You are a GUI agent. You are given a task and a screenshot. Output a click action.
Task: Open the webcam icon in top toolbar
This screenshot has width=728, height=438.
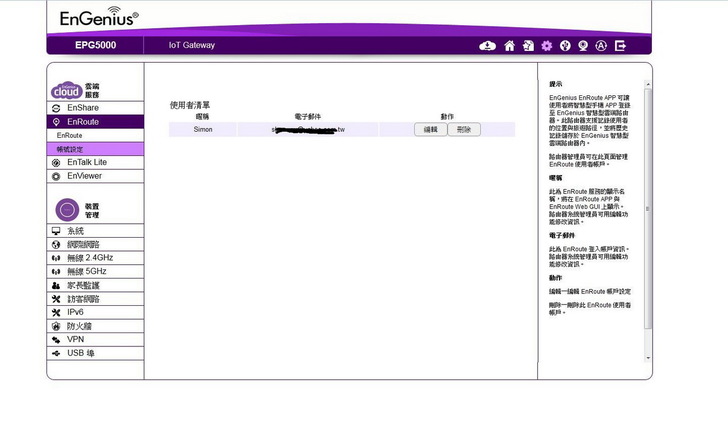583,45
